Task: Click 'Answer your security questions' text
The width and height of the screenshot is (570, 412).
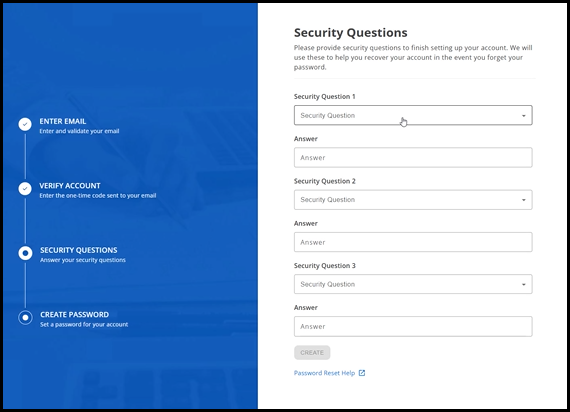Action: point(83,260)
